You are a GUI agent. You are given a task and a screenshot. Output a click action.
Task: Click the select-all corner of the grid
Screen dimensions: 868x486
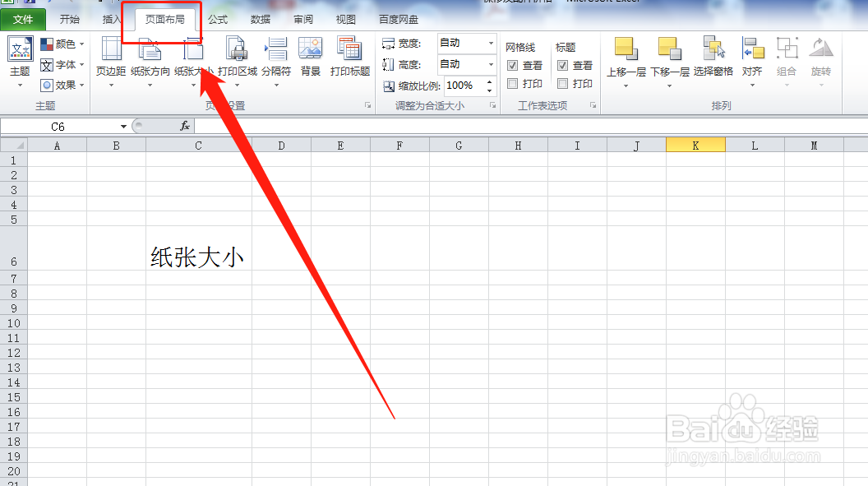click(x=14, y=145)
